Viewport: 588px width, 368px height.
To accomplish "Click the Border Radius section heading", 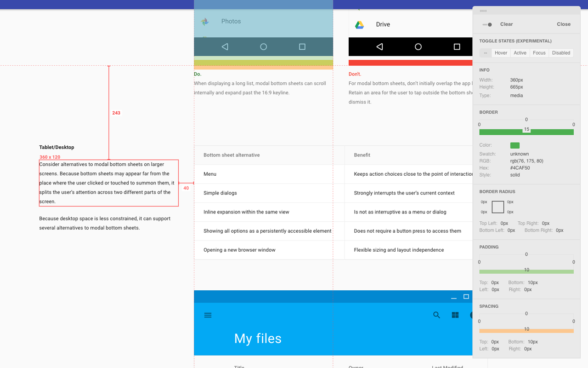I will click(497, 191).
